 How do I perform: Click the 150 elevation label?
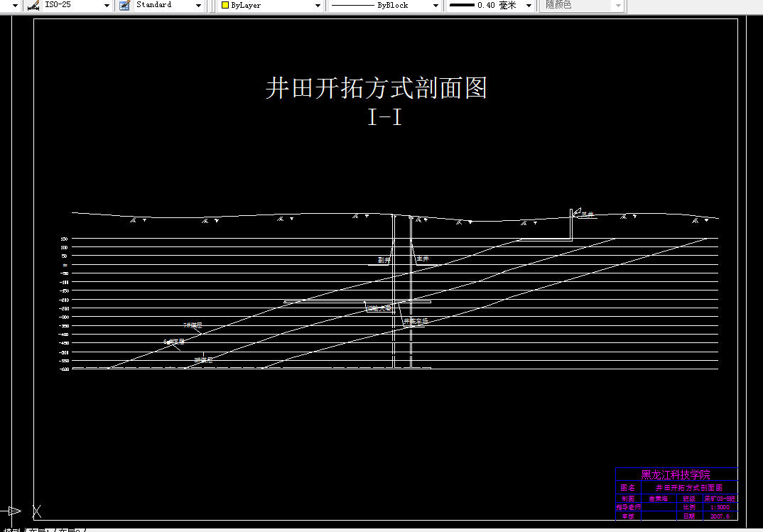(x=64, y=239)
